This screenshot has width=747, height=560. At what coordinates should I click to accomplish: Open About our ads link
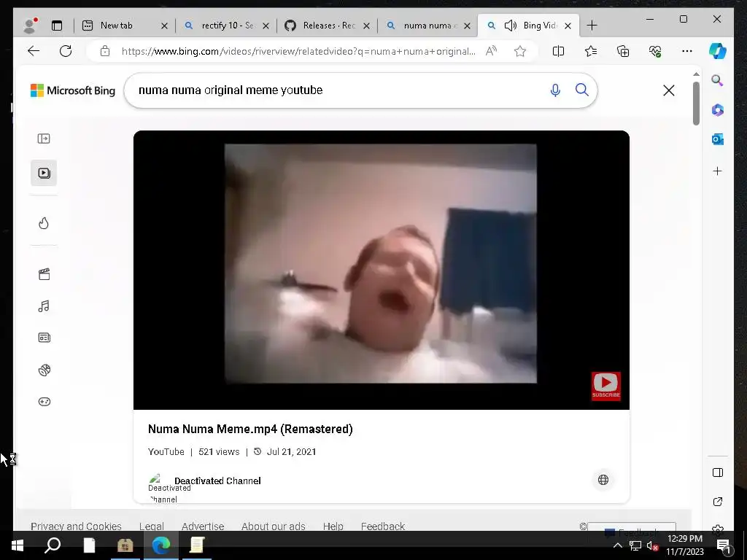click(273, 526)
